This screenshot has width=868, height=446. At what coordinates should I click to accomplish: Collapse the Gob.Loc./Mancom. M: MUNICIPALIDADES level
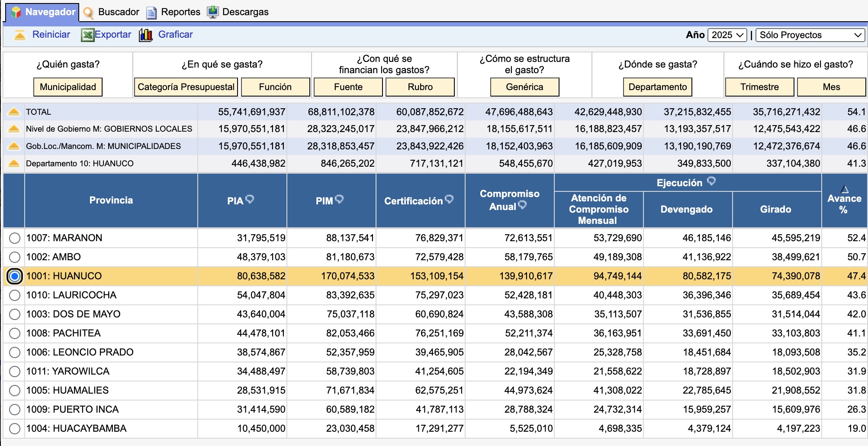[14, 146]
